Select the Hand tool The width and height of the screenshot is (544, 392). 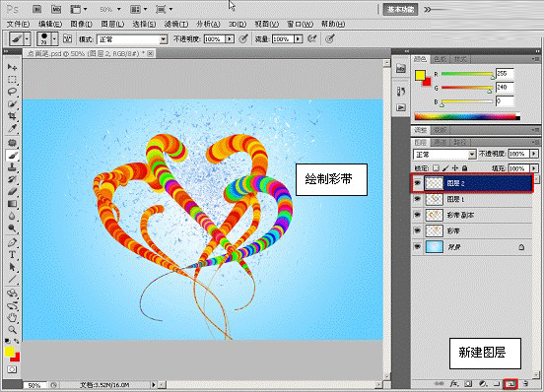pyautogui.click(x=12, y=317)
